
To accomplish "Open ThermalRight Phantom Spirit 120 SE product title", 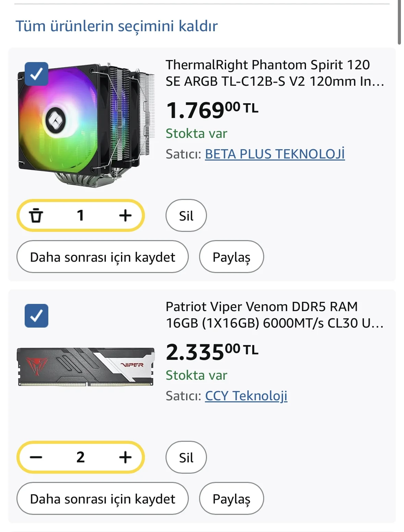I will 274,73.
